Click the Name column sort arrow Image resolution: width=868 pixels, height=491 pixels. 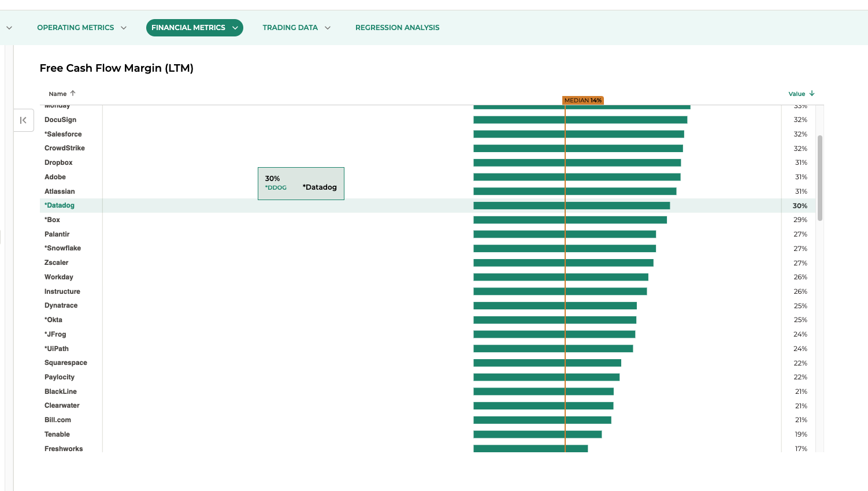tap(73, 93)
